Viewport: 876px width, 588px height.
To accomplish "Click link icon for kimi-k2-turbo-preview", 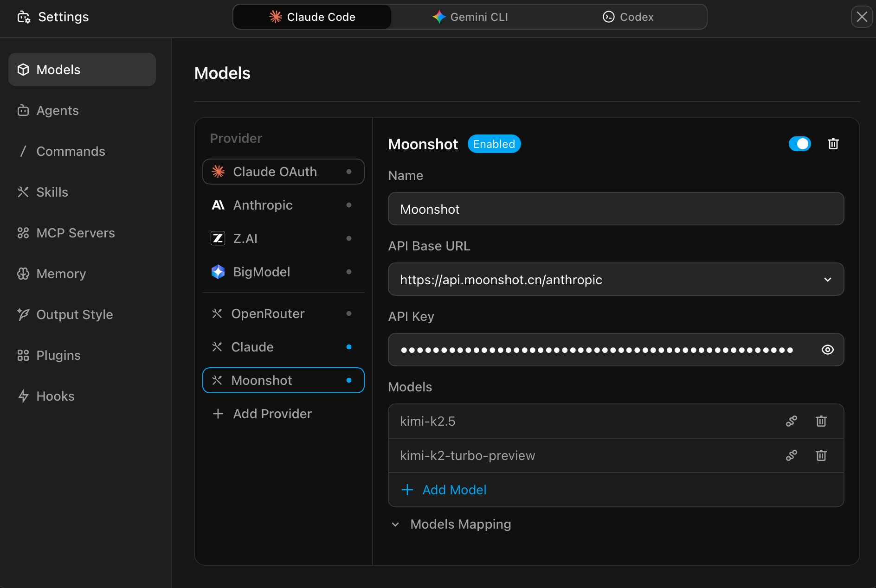I will (791, 455).
